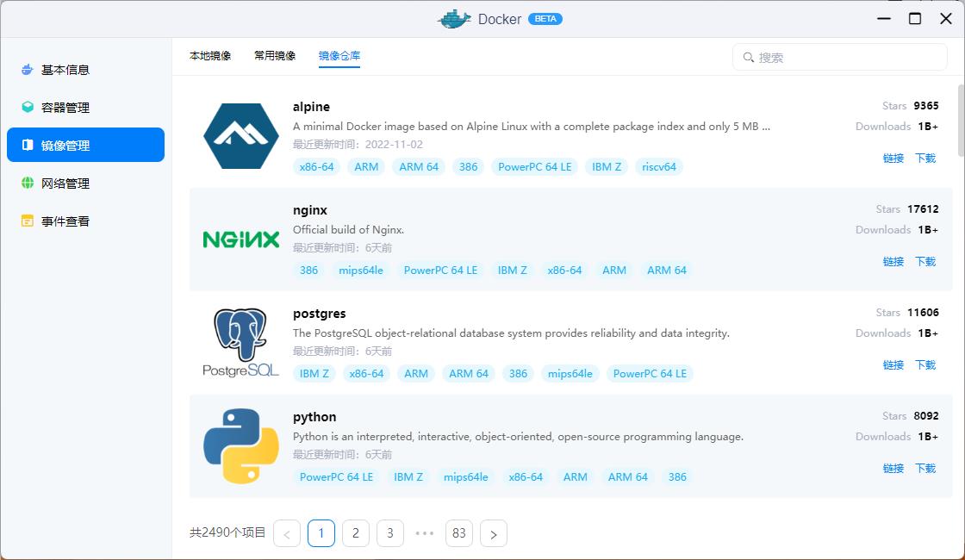Click the 网络管理 globe icon
965x560 pixels.
coord(28,184)
